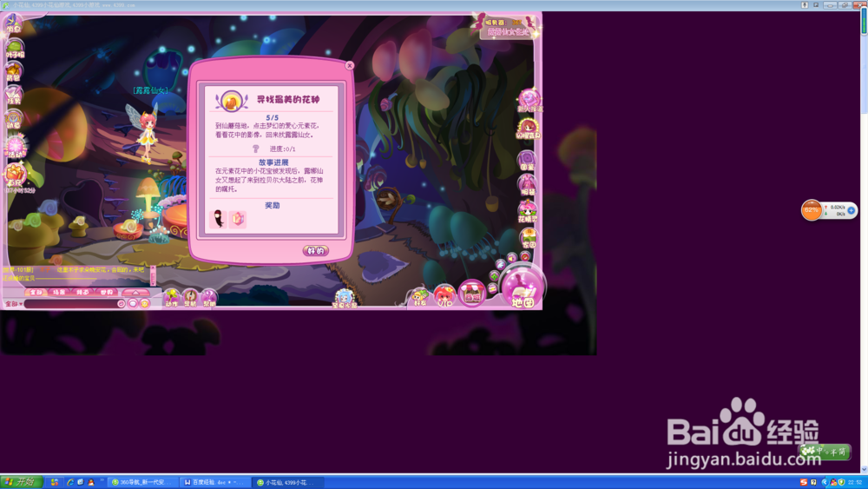Image resolution: width=868 pixels, height=489 pixels.
Task: Click the blue-haired 宝窟 character icon
Action: [345, 298]
